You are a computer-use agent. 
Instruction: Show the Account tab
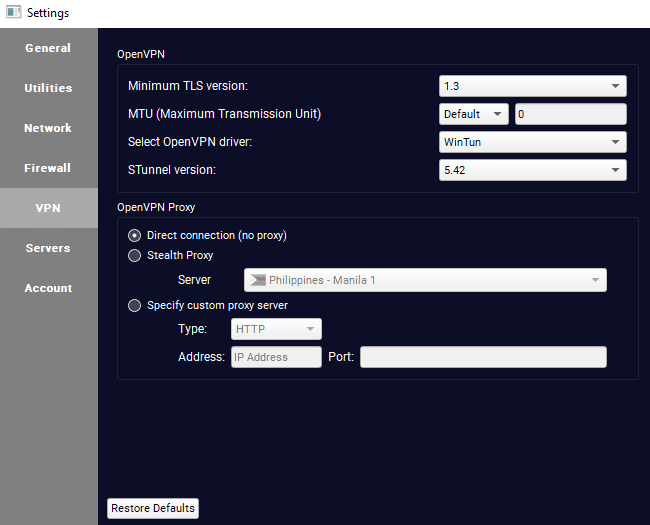(x=48, y=288)
